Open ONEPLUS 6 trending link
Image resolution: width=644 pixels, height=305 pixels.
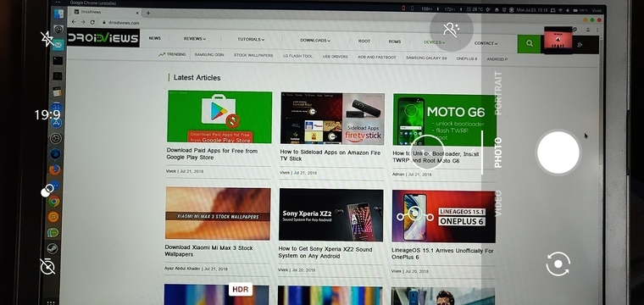click(x=467, y=58)
